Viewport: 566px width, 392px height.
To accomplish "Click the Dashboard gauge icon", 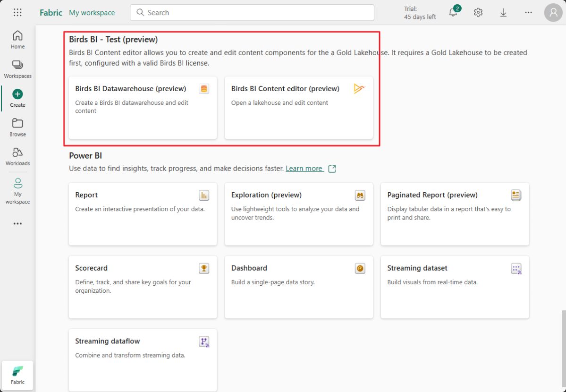I will [x=360, y=268].
